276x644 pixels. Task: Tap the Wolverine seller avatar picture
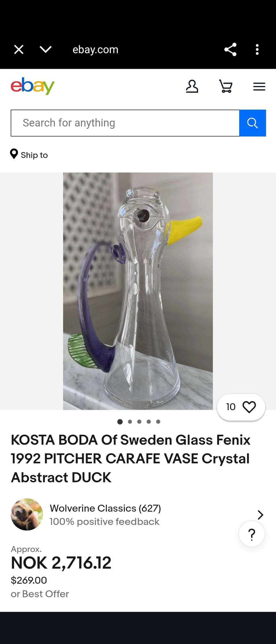[x=27, y=514]
